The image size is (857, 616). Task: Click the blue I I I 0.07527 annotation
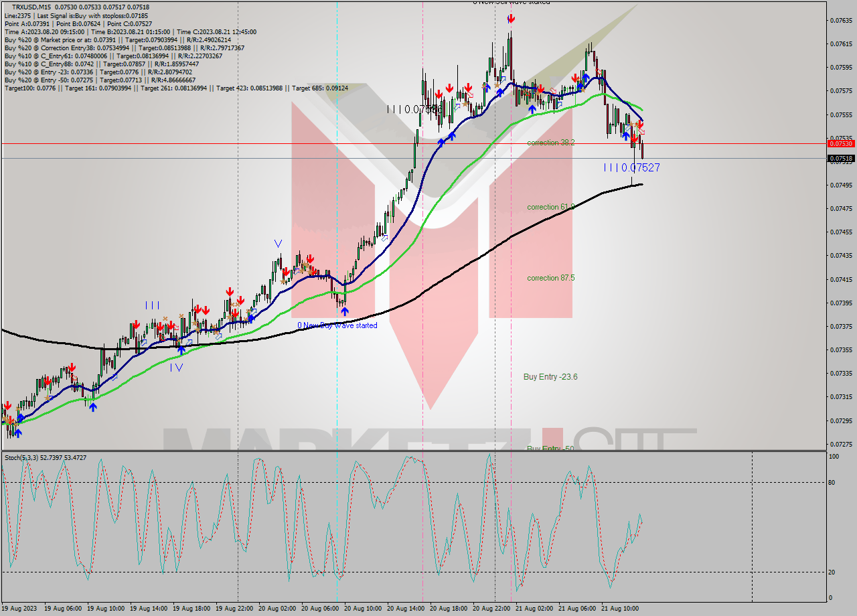coord(633,168)
